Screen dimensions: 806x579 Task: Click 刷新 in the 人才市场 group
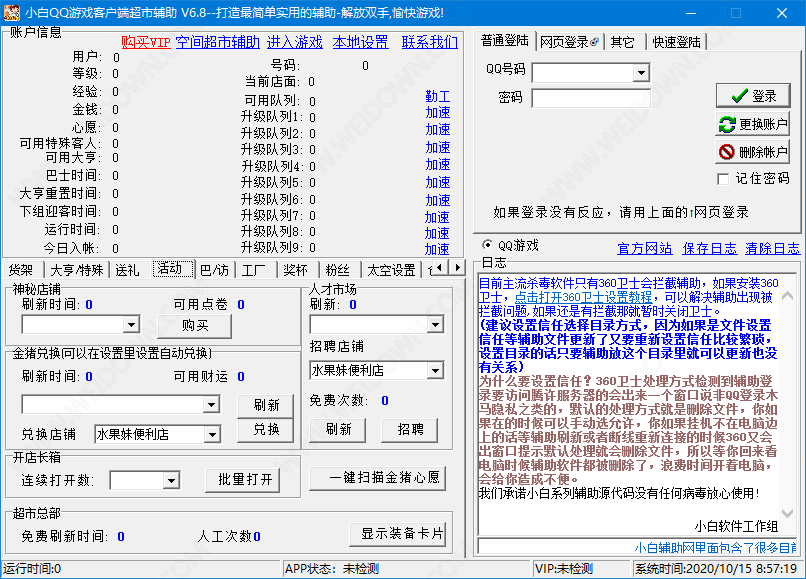click(338, 429)
